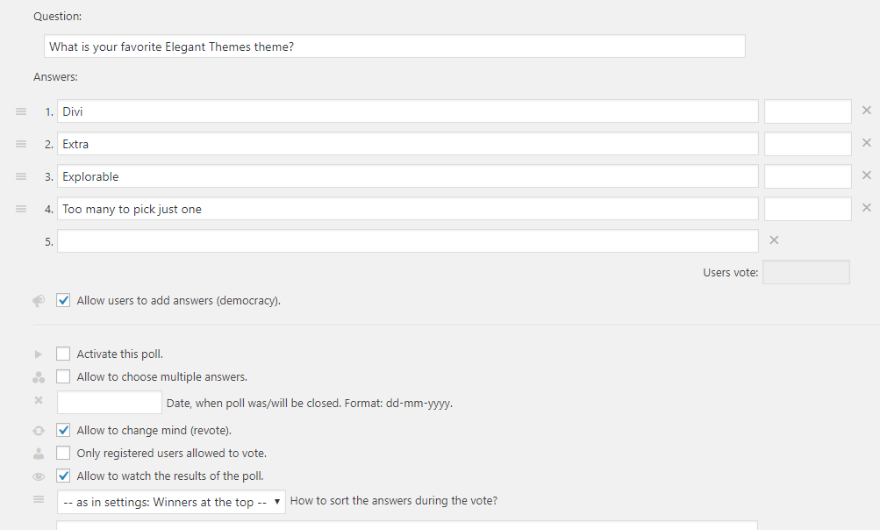Delete the 'Too many to pick just one' answer
The height and width of the screenshot is (530, 880).
(867, 208)
